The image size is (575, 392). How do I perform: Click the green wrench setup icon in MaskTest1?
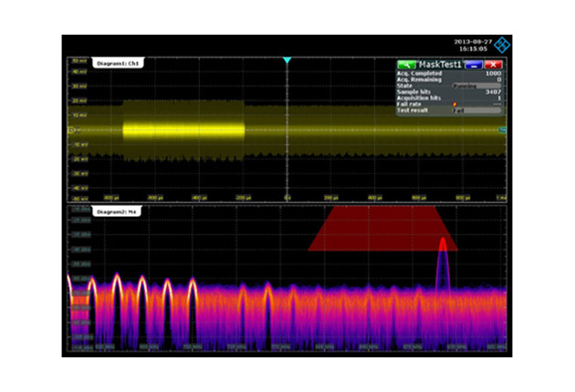(406, 66)
